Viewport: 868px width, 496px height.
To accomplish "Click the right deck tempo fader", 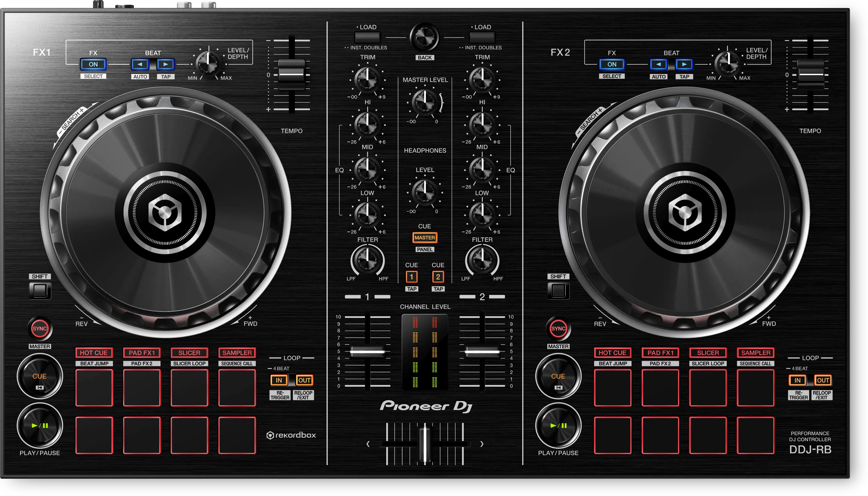I will coord(810,74).
